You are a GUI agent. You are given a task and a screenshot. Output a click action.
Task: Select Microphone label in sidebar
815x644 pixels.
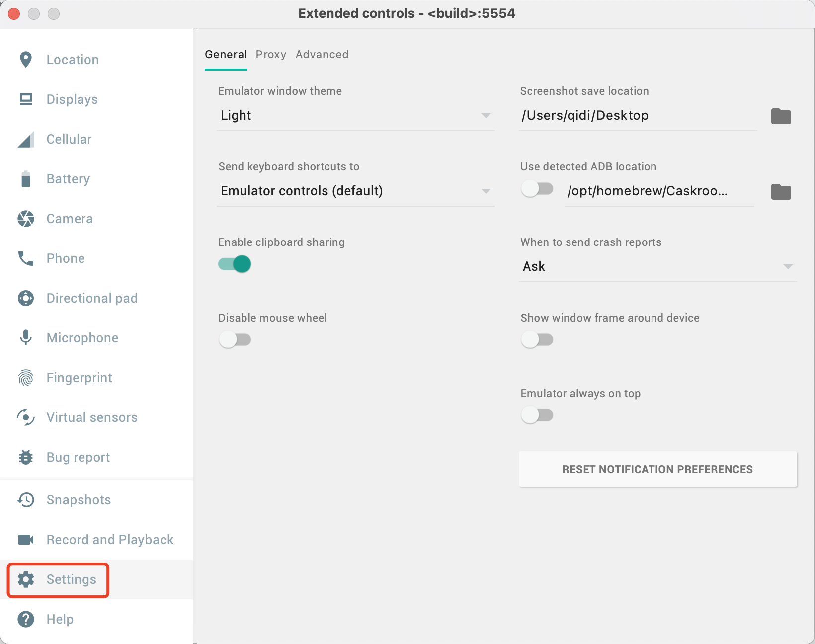[x=82, y=338]
